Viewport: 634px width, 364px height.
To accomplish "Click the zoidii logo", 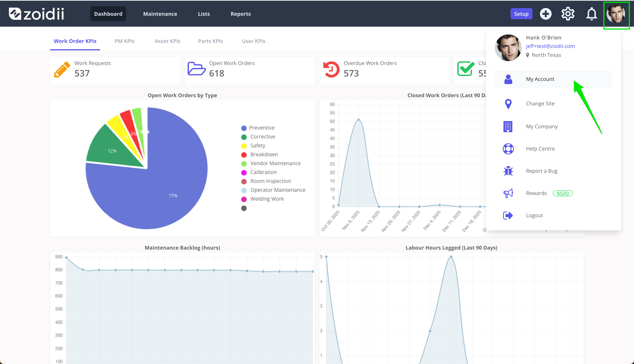I will pyautogui.click(x=37, y=14).
